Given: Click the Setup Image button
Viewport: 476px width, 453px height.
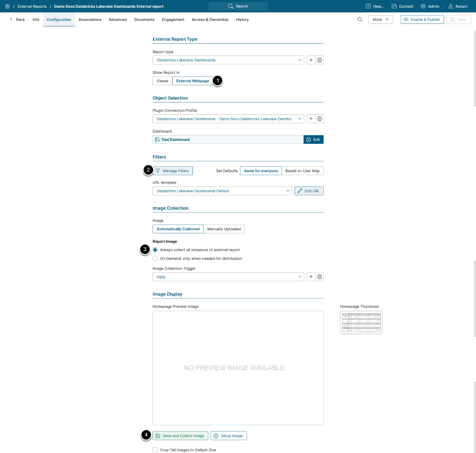Looking at the screenshot, I should tap(229, 436).
